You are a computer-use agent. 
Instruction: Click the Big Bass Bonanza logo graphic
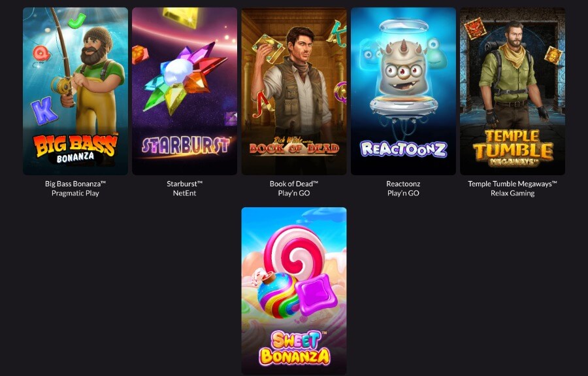pos(75,148)
